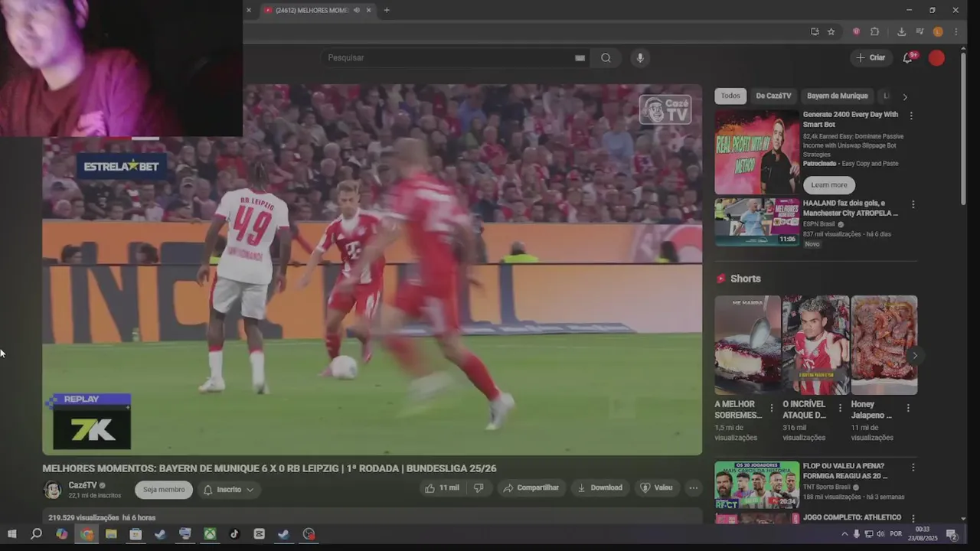Select the De CazéTV chip
This screenshot has width=980, height=551.
point(773,96)
